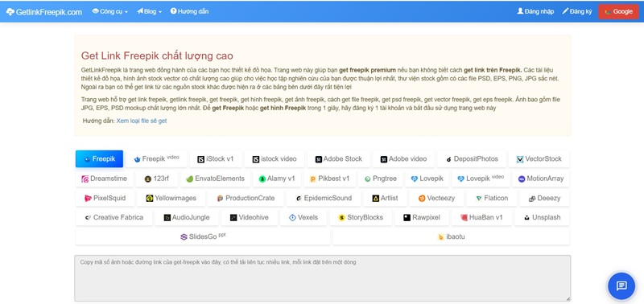Select the Pikbest v1 source
The image size is (644, 304).
point(329,179)
